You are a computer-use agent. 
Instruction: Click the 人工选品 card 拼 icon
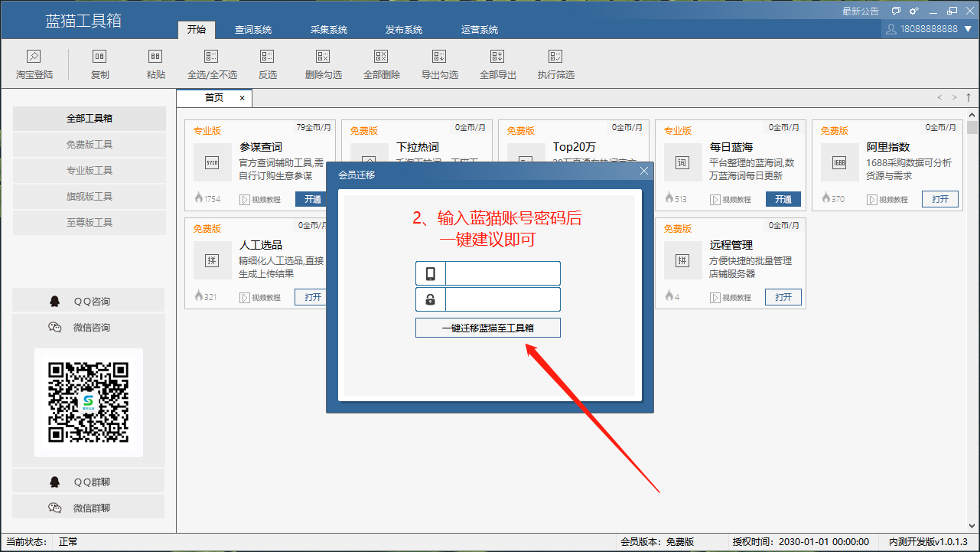(212, 260)
